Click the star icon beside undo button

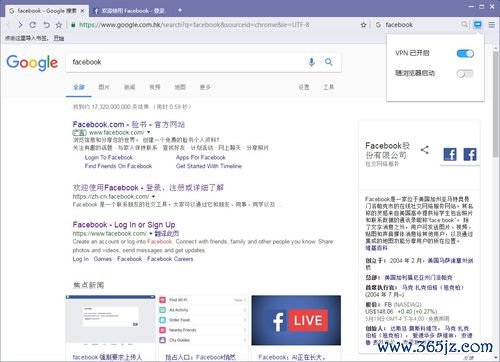point(59,25)
